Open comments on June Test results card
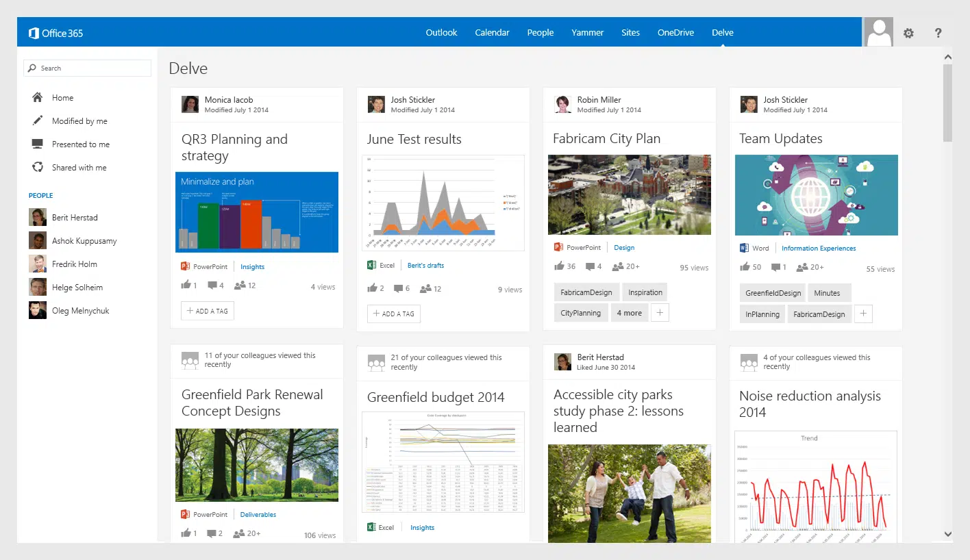Image resolution: width=970 pixels, height=560 pixels. coord(399,289)
